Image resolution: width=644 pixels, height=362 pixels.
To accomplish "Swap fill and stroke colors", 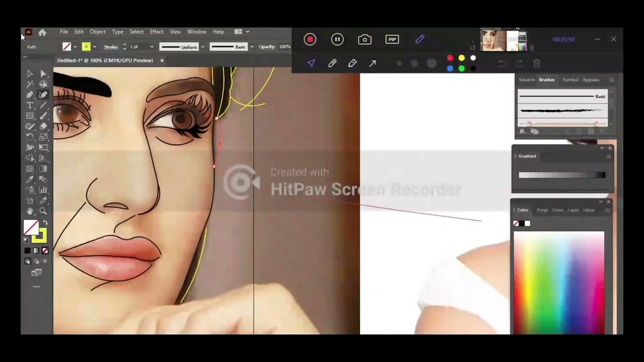I will point(45,222).
